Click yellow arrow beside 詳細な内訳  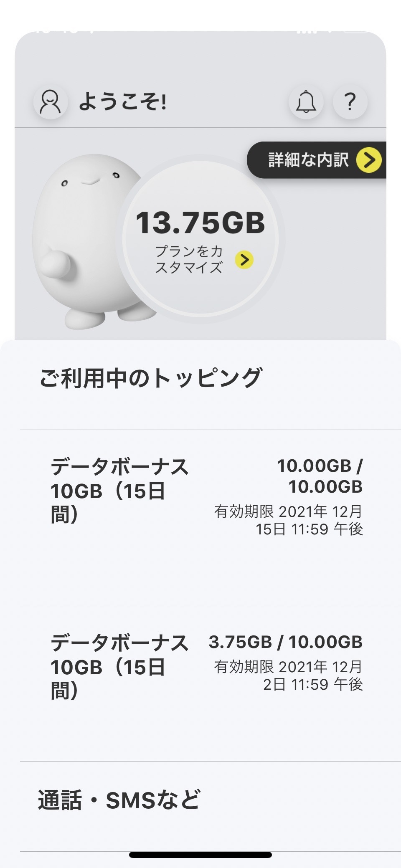pyautogui.click(x=369, y=159)
